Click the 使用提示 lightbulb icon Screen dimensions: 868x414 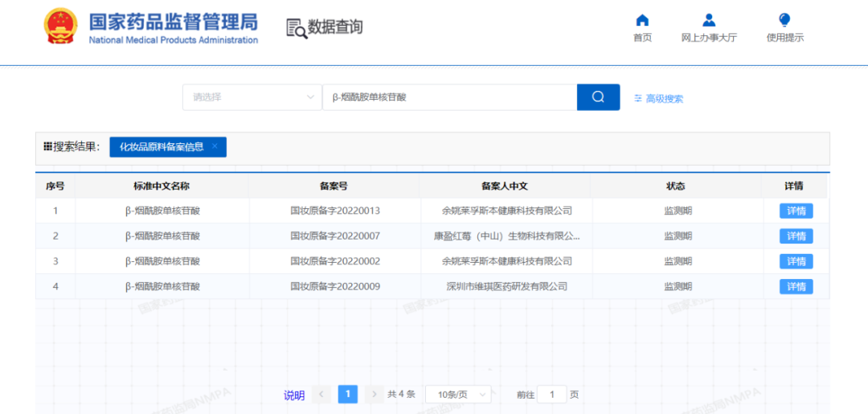[784, 21]
